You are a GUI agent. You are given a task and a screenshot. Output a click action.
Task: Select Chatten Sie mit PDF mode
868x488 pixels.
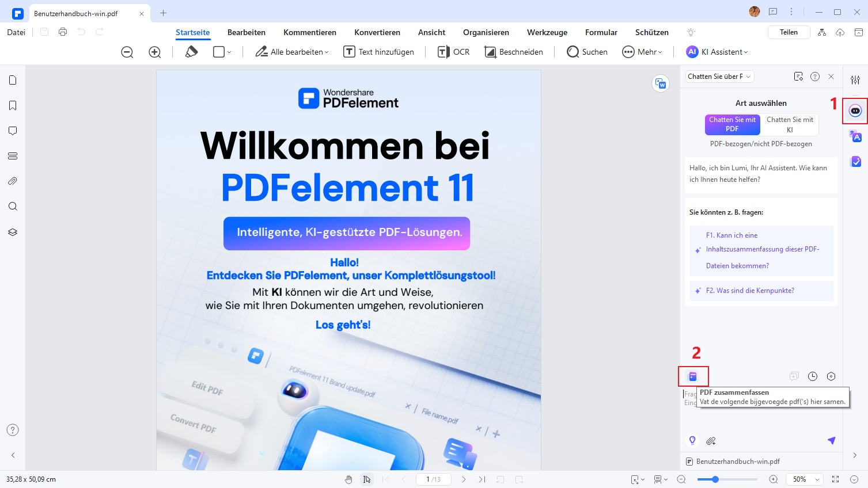pos(732,124)
